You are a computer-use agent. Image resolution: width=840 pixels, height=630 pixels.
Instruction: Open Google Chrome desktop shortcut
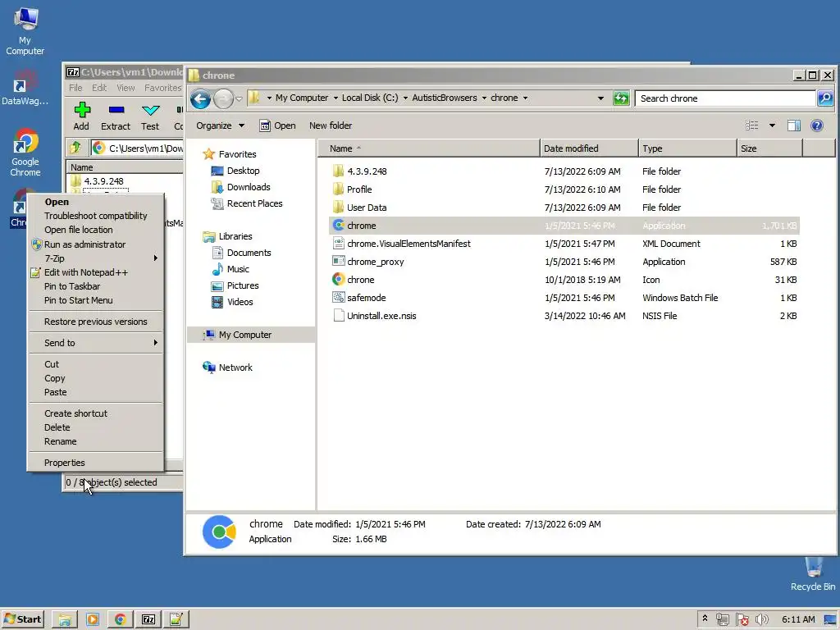pyautogui.click(x=25, y=153)
